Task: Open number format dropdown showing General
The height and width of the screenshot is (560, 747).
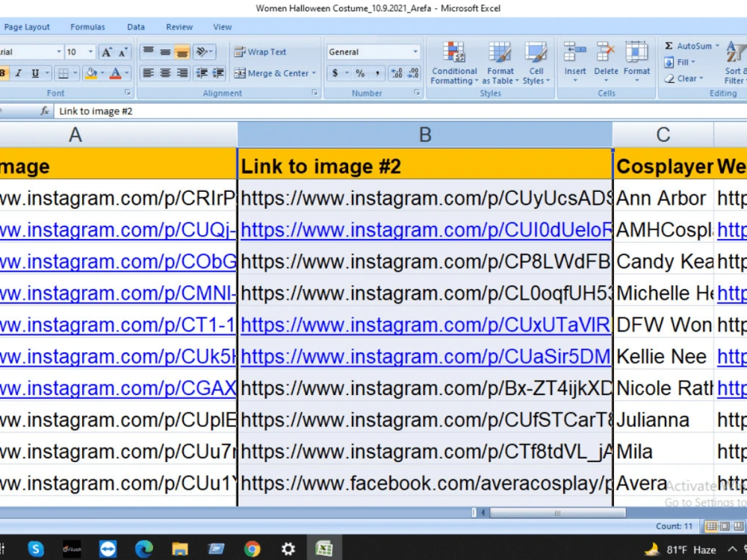Action: pyautogui.click(x=415, y=52)
